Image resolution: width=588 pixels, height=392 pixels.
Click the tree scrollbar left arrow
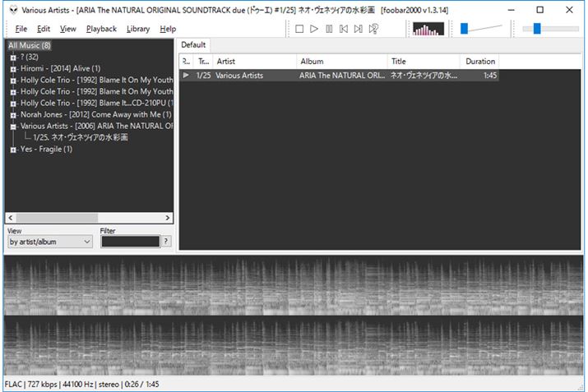click(11, 218)
